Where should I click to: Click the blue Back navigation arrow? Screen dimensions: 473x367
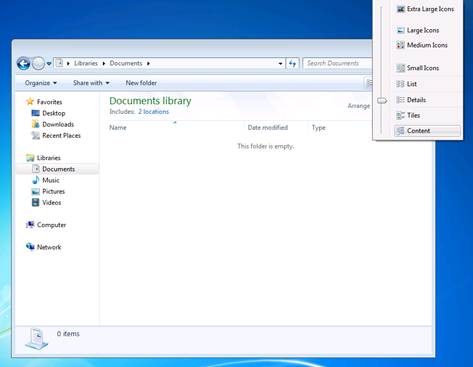[x=24, y=63]
